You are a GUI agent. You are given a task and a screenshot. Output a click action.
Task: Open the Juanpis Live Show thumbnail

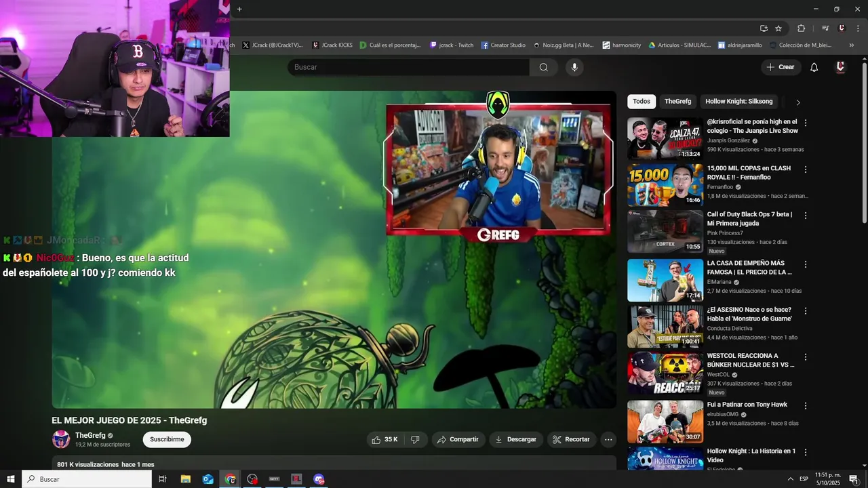665,138
